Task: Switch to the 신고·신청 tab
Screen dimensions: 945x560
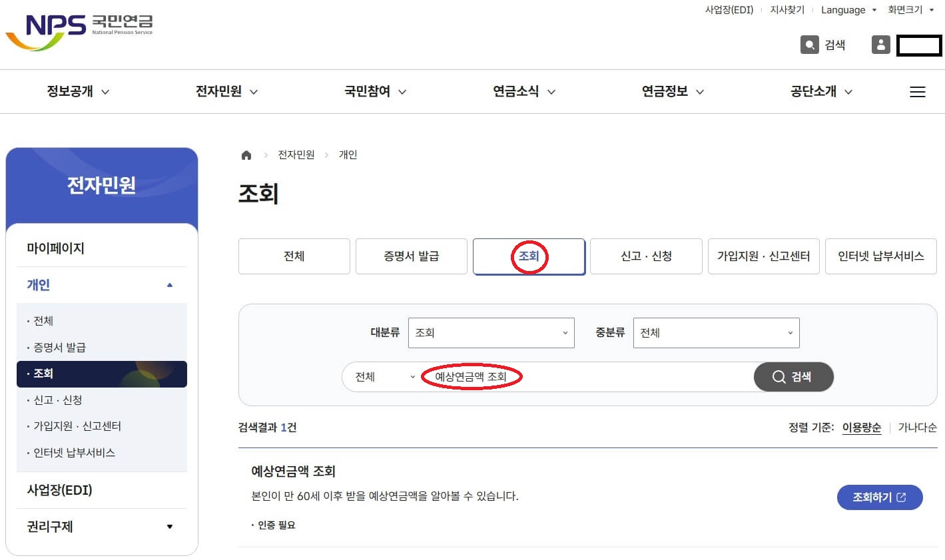Action: [645, 256]
